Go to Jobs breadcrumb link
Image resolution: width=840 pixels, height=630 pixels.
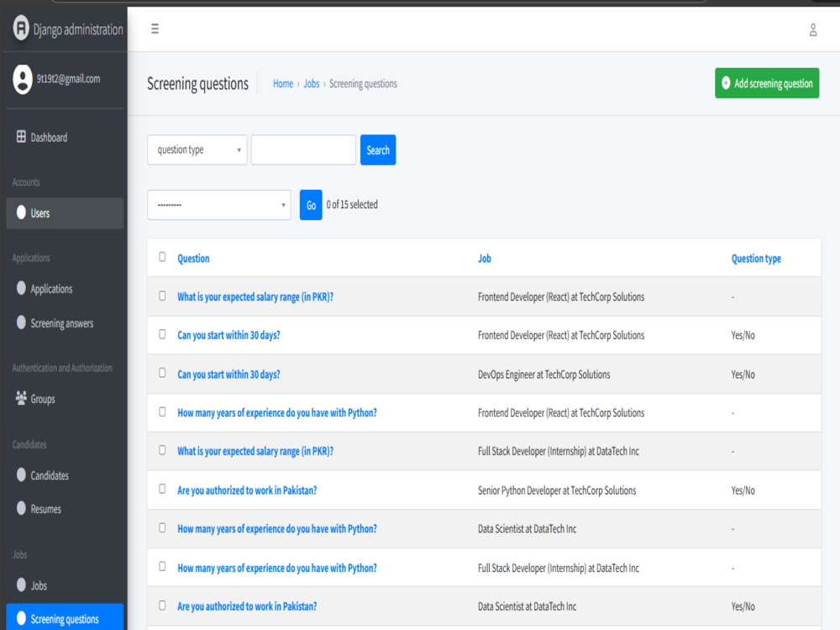312,83
